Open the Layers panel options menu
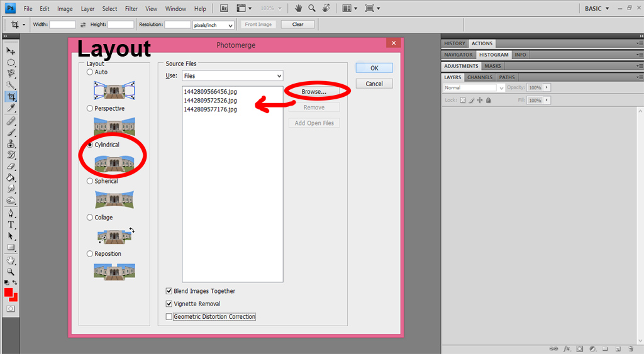 point(640,77)
